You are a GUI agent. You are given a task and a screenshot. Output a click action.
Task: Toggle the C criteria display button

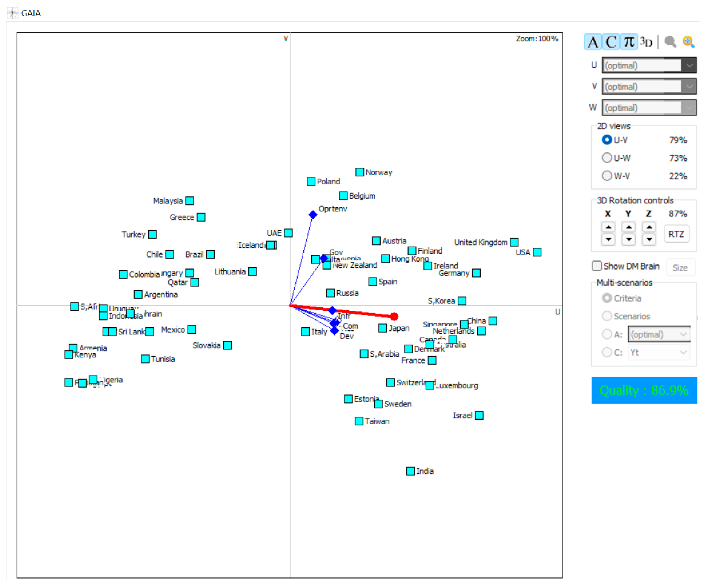click(611, 42)
